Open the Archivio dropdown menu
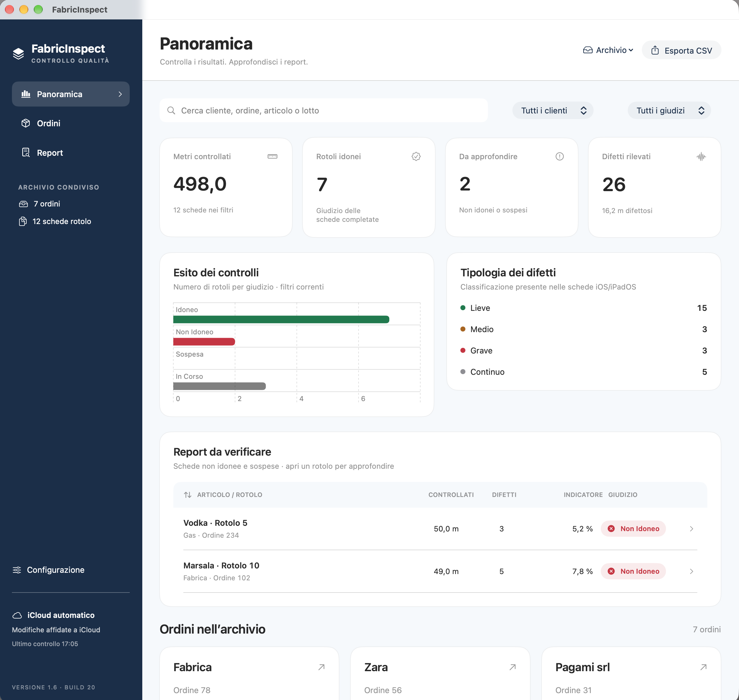The width and height of the screenshot is (739, 700). point(608,50)
